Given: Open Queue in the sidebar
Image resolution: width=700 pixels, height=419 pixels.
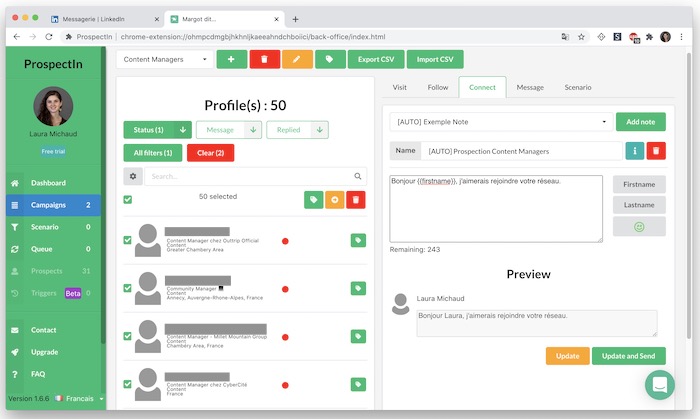Looking at the screenshot, I should pyautogui.click(x=53, y=249).
